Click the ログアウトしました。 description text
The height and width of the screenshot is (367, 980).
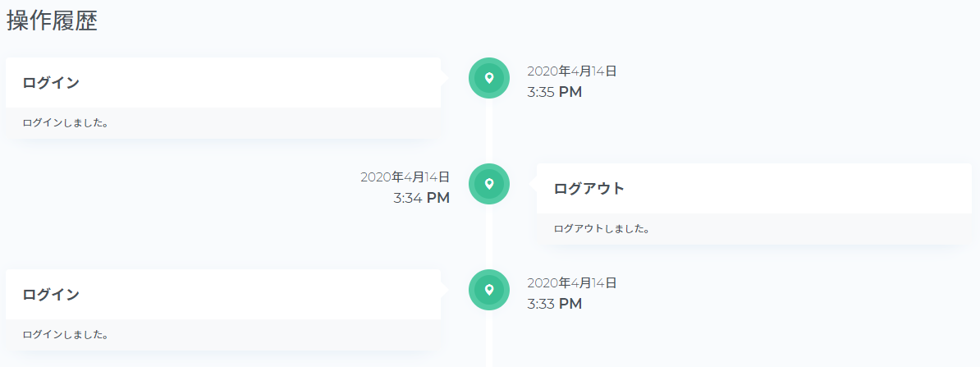point(602,229)
